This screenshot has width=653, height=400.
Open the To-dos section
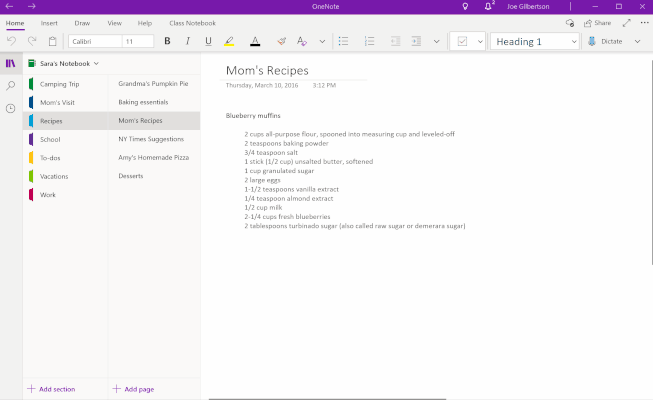(66, 158)
